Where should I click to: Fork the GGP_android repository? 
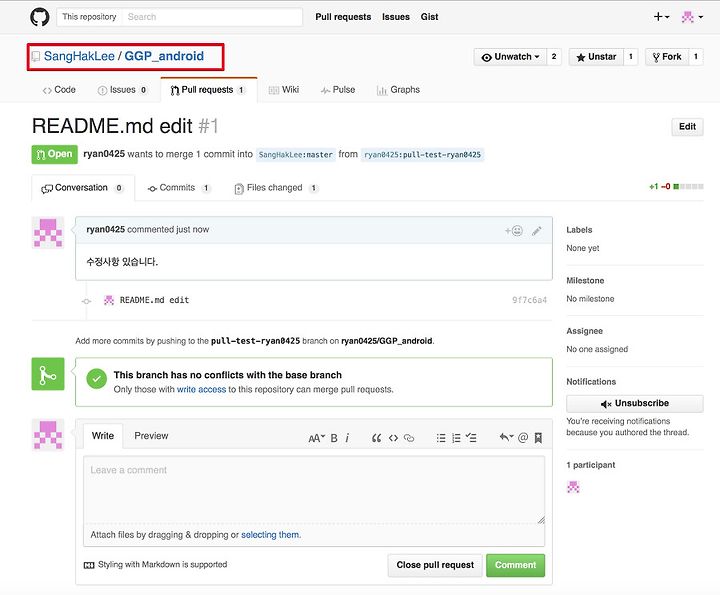[667, 57]
